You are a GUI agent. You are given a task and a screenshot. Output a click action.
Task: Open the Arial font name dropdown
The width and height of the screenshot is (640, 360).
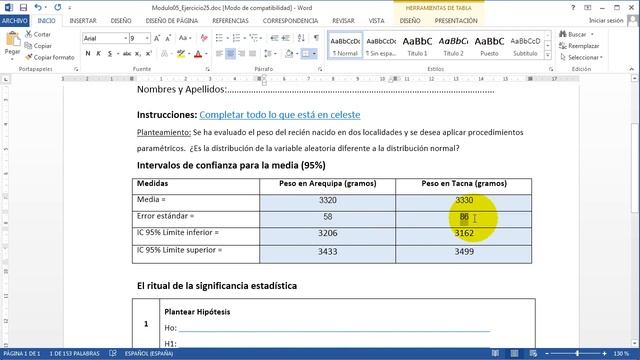125,38
